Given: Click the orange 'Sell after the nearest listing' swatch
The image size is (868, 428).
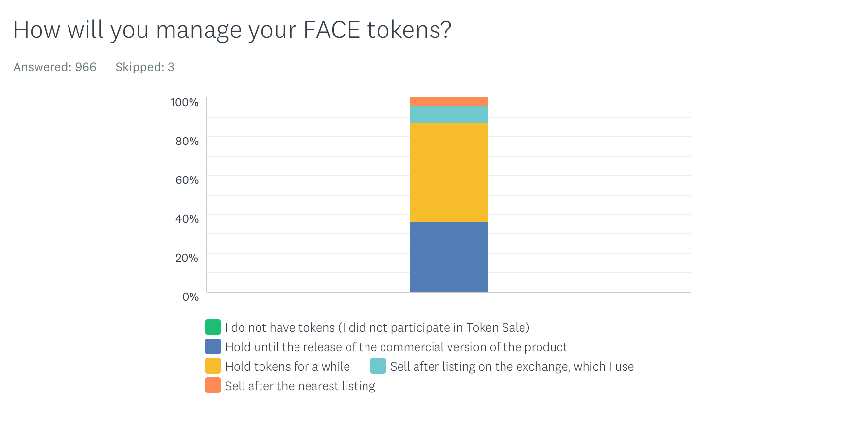Looking at the screenshot, I should (x=213, y=385).
